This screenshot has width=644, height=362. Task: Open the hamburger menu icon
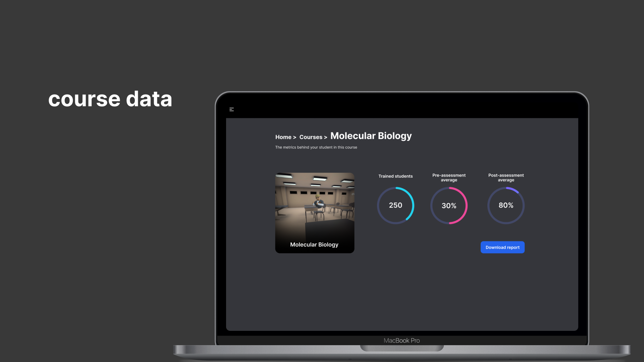click(231, 110)
